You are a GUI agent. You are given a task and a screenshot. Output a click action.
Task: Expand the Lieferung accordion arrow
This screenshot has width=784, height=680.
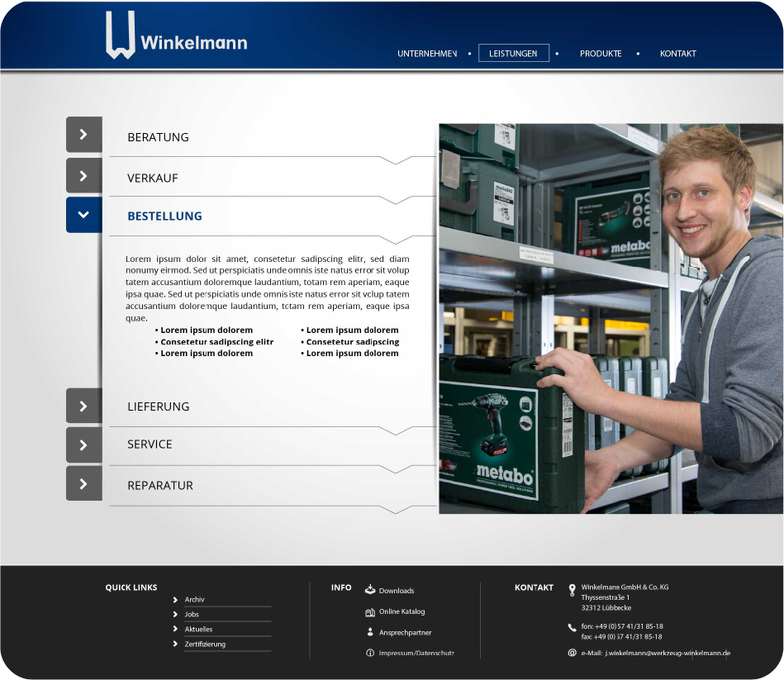tap(83, 406)
